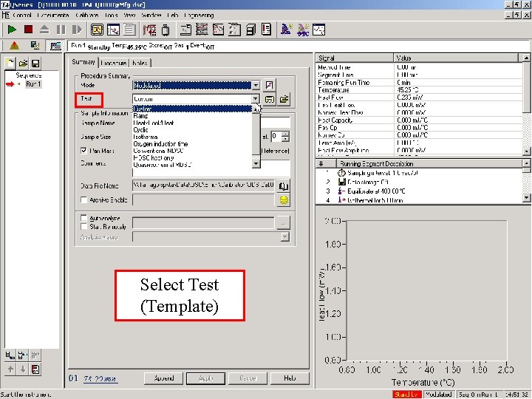Open the Calibrate menu
The image size is (532, 399).
(x=87, y=16)
